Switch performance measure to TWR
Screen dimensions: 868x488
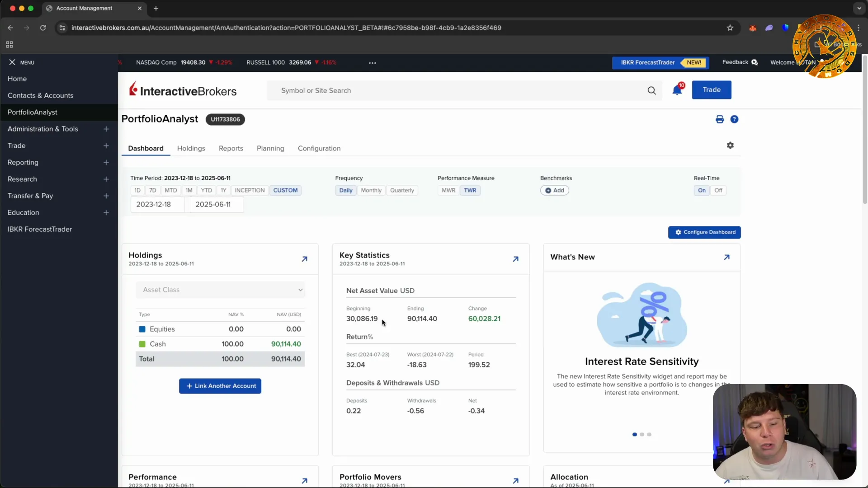tap(470, 190)
